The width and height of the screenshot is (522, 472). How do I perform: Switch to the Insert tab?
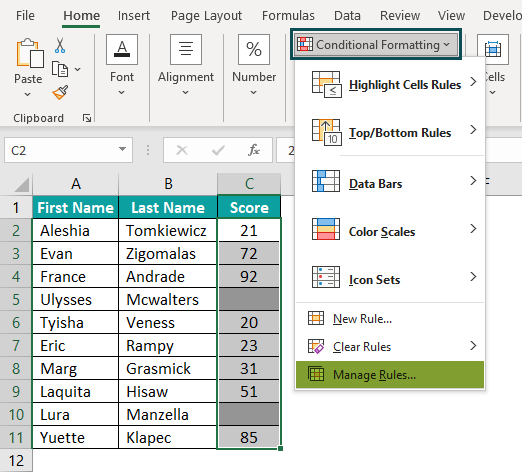[x=134, y=15]
